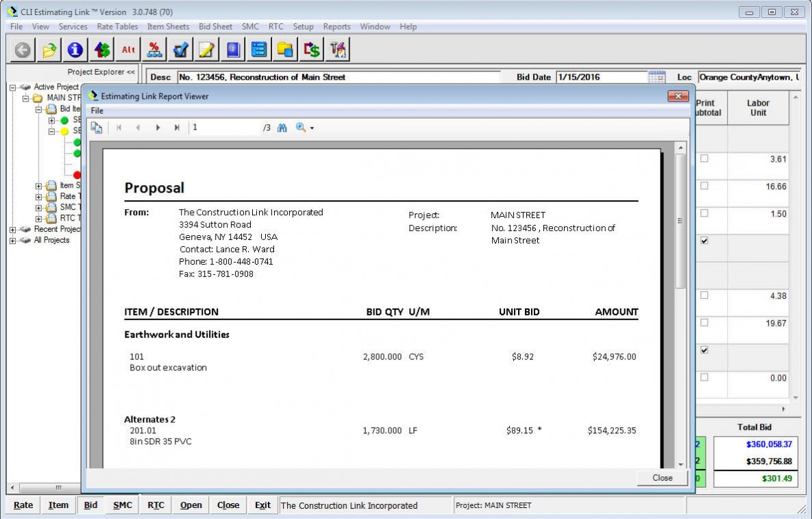The image size is (812, 519).
Task: Open the Item Sheets menu
Action: coord(169,27)
